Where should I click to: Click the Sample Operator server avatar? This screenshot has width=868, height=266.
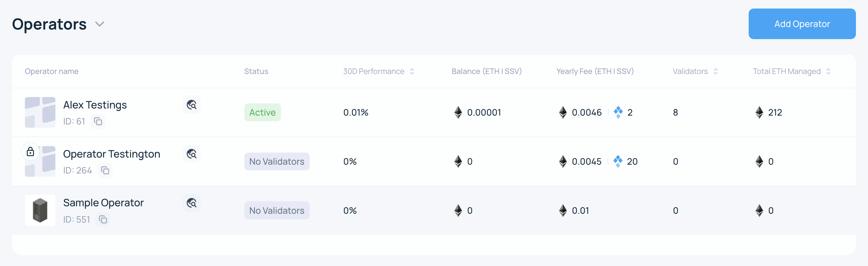[x=40, y=210]
